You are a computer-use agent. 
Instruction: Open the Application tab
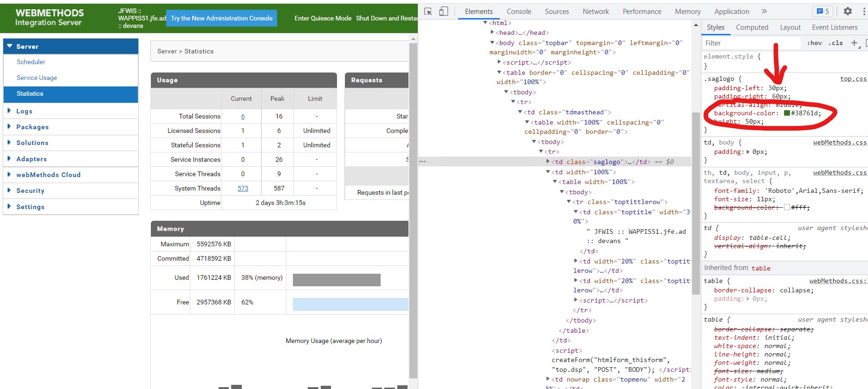[732, 12]
